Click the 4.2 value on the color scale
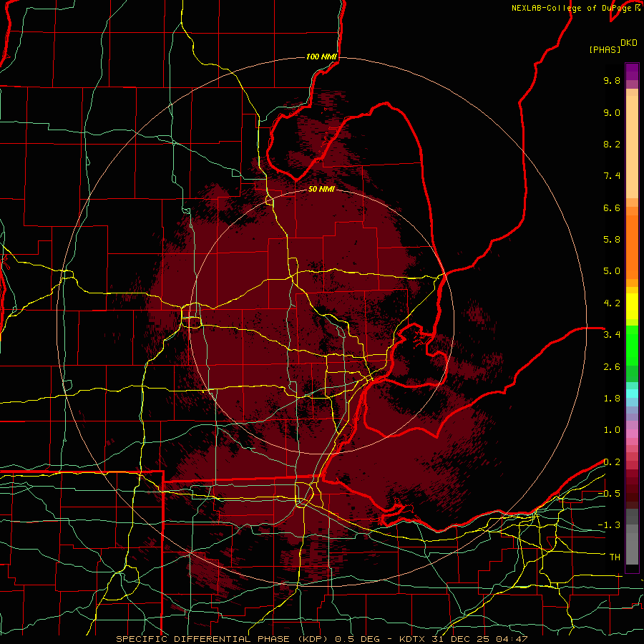This screenshot has width=644, height=644. [x=612, y=303]
